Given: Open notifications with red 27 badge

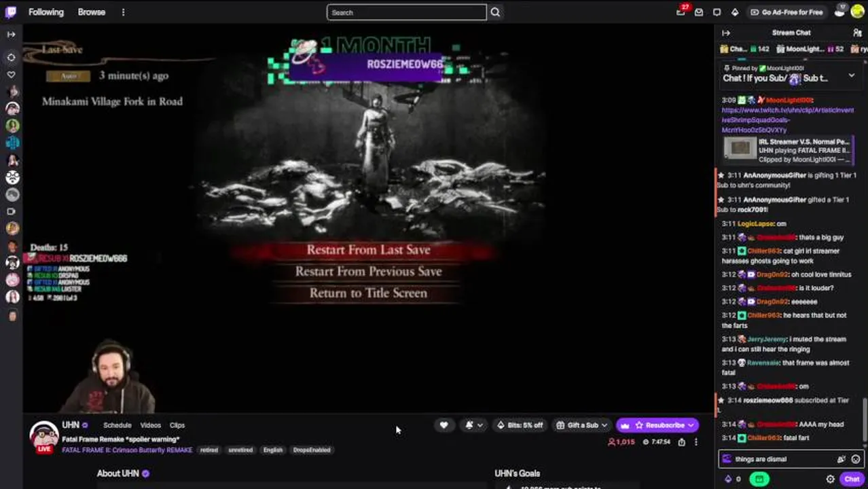Looking at the screenshot, I should pyautogui.click(x=681, y=12).
